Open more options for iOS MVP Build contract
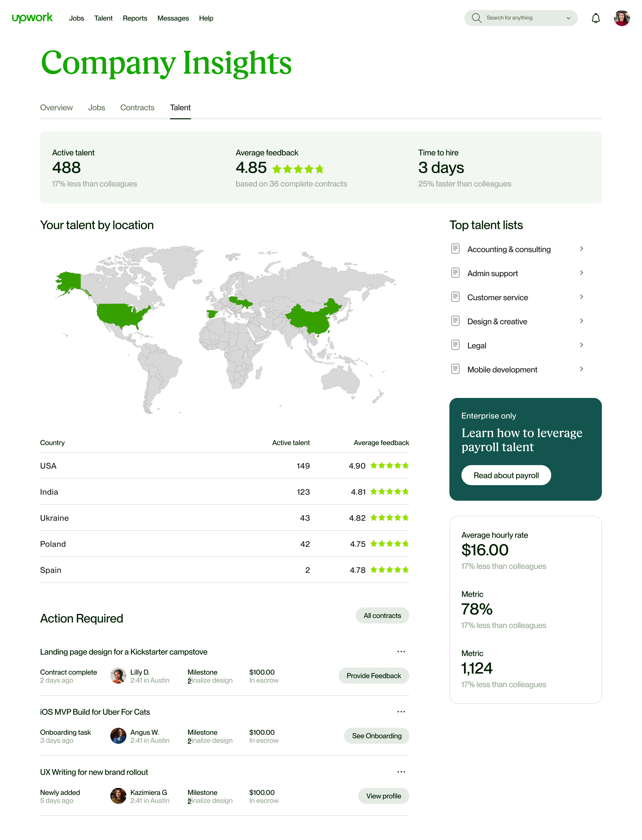The height and width of the screenshot is (840, 642). point(401,712)
